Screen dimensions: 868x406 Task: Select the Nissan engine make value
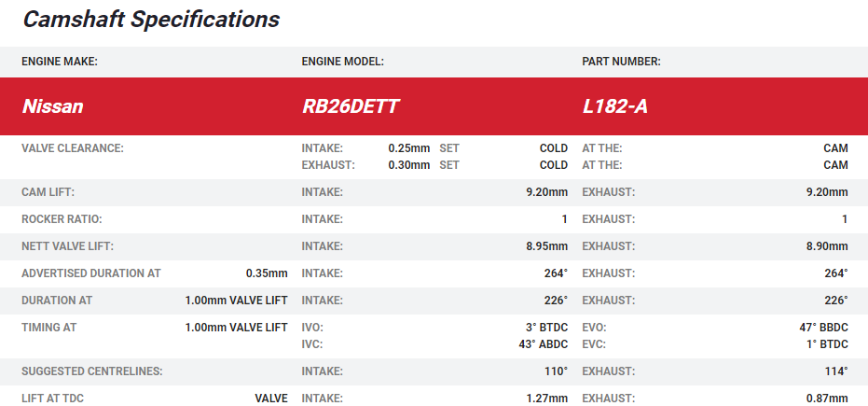pyautogui.click(x=53, y=106)
